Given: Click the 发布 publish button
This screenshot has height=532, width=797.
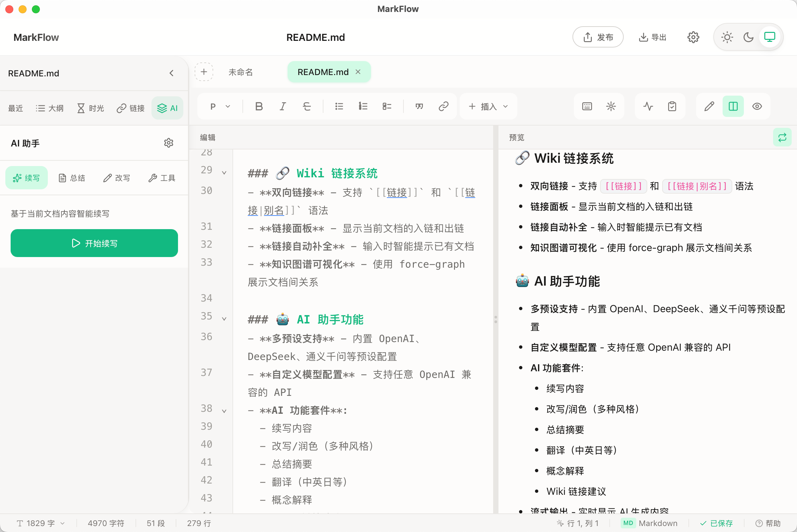Looking at the screenshot, I should click(x=597, y=37).
